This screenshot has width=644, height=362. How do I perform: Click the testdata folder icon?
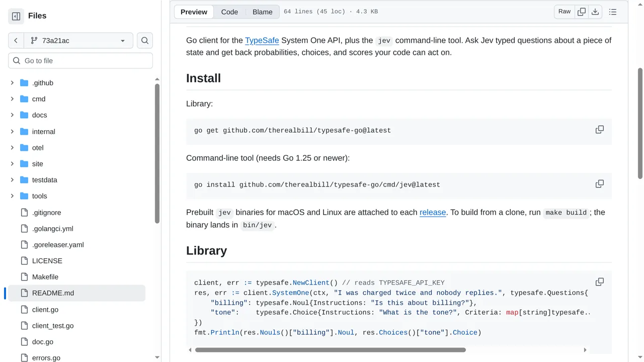point(24,180)
